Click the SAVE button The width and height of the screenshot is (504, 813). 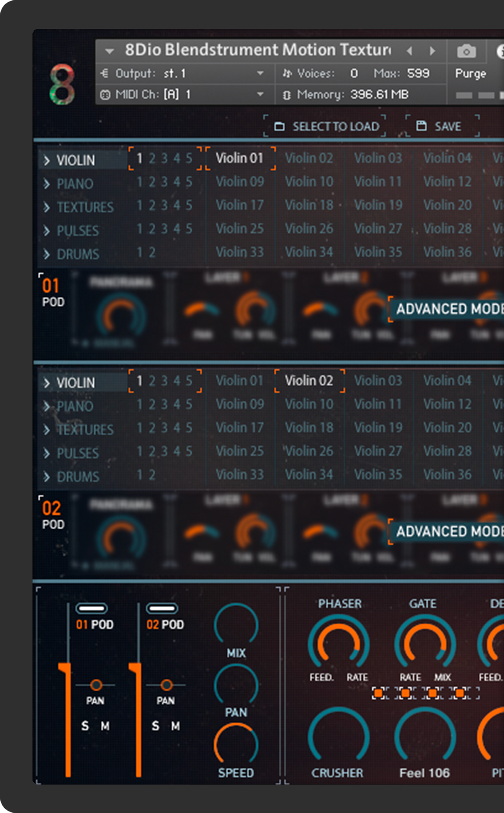[x=442, y=127]
